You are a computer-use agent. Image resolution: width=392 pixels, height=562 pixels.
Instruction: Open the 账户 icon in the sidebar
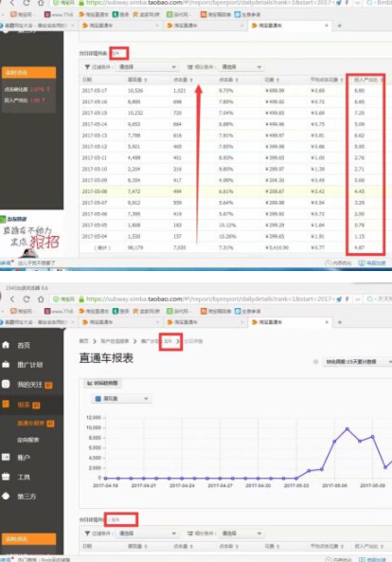(x=6, y=457)
